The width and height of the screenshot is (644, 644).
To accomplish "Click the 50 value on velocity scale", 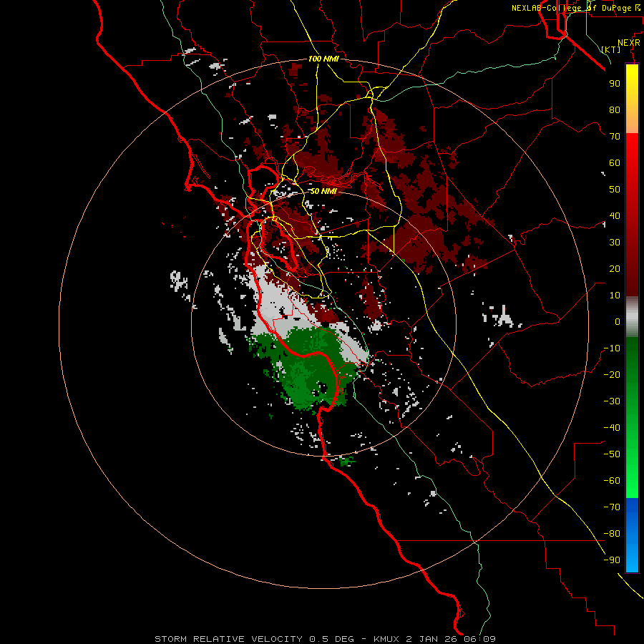I will [615, 190].
